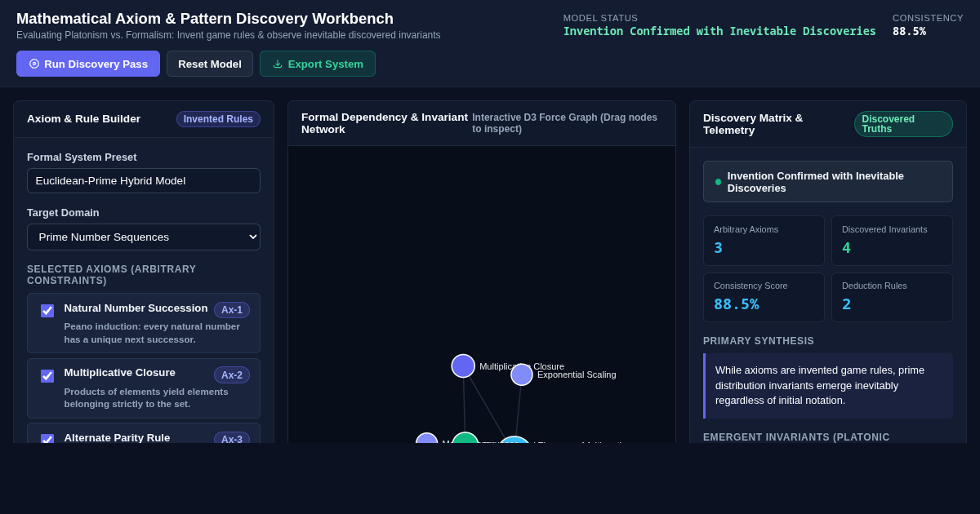Export the system
Screen dimensions: 980x514
[318, 64]
